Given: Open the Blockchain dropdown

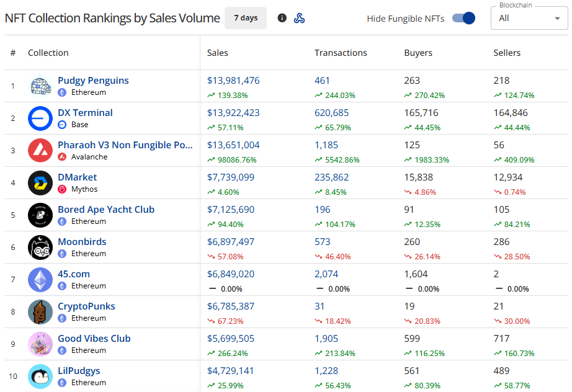Looking at the screenshot, I should (530, 18).
